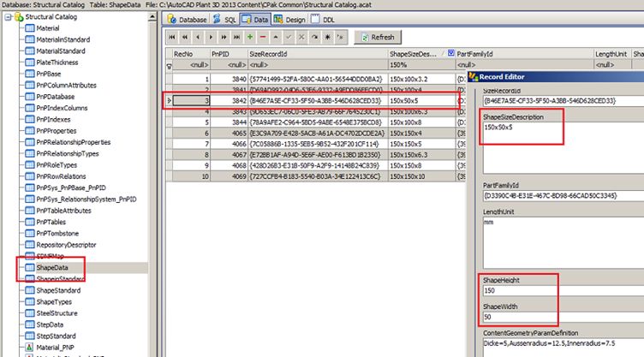Sort by SizeRecordId column header
The image size is (644, 357).
click(318, 54)
